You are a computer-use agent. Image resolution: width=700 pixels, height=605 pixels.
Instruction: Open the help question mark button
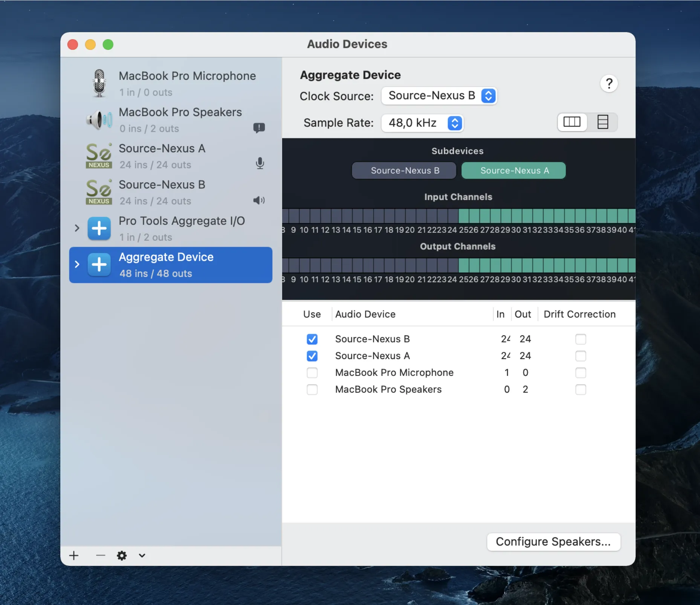point(609,84)
